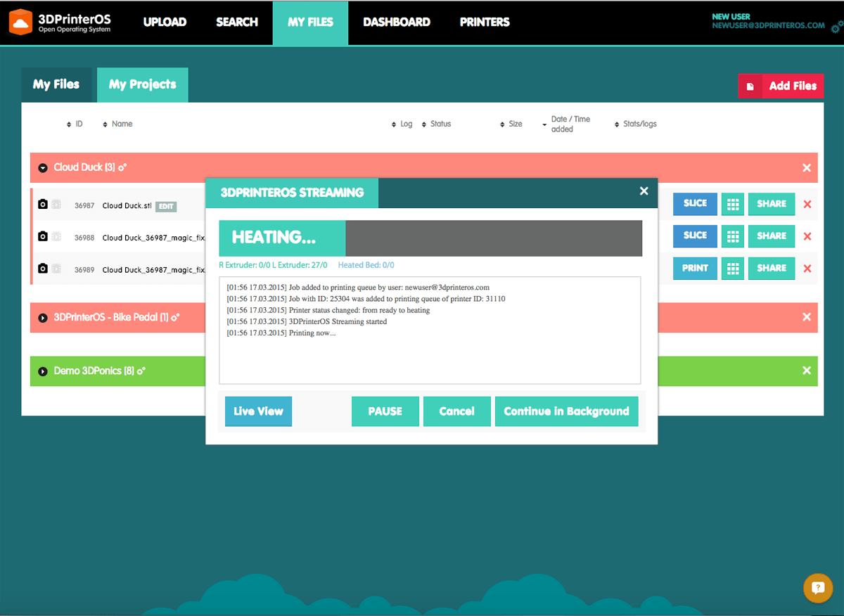Remove Bike Pedal project with white X
Viewport: 844px width, 616px height.
[x=807, y=317]
